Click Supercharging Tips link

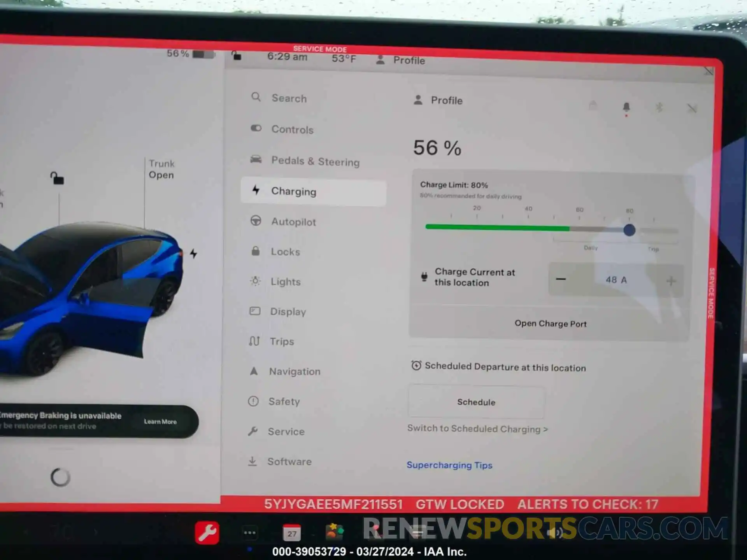(x=449, y=465)
